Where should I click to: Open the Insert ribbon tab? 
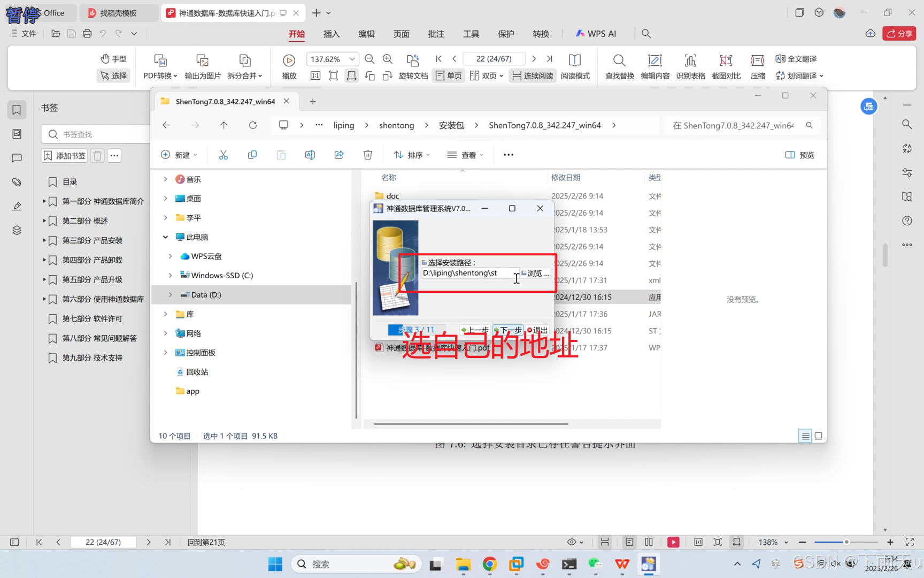point(331,34)
